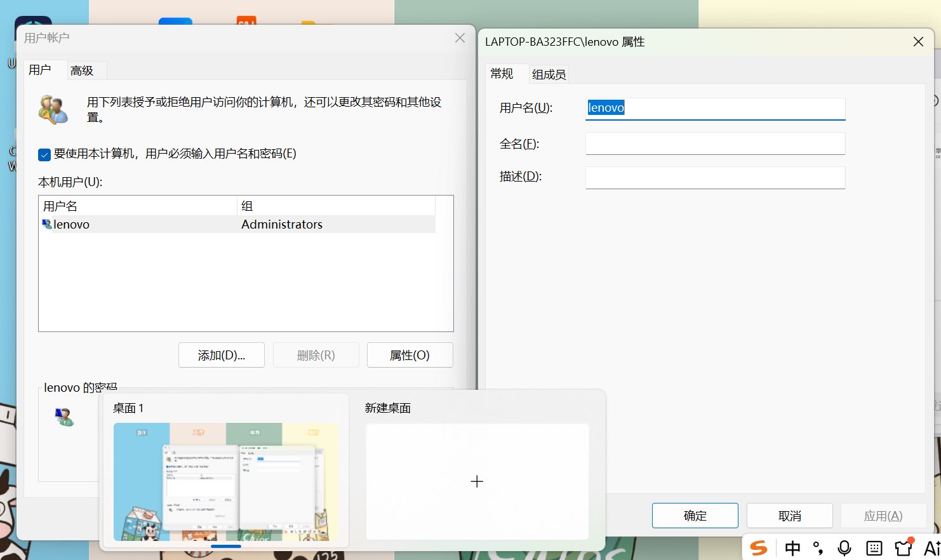Click the 添加(D)... button
Viewport: 941px width, 560px height.
pos(222,355)
